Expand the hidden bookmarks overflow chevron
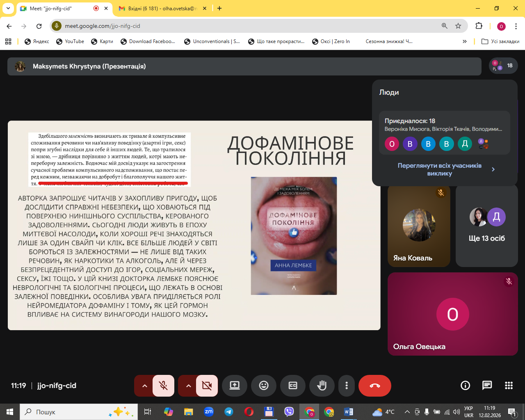Screen dimensions: 525x420 tap(464, 41)
